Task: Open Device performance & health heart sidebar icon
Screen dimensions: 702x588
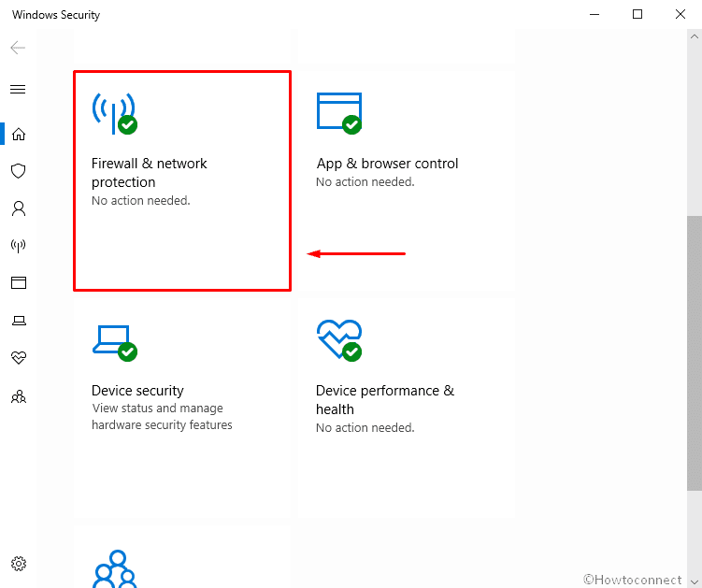Action: 19,357
